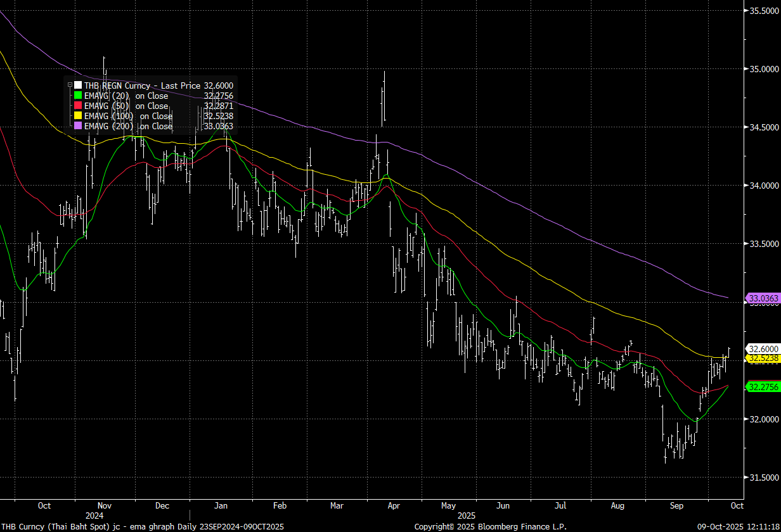The height and width of the screenshot is (532, 781).
Task: Select the green 32.2756 axis price tag
Action: click(763, 387)
